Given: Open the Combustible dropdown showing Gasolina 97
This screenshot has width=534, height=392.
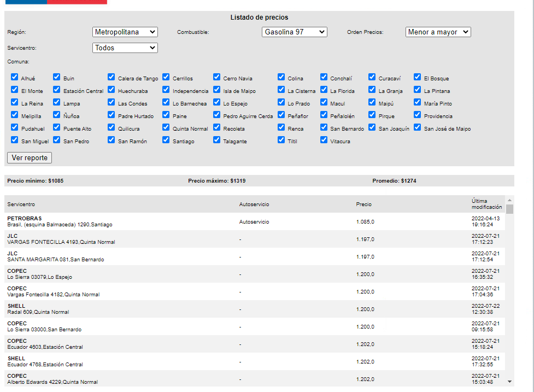Looking at the screenshot, I should pos(295,32).
